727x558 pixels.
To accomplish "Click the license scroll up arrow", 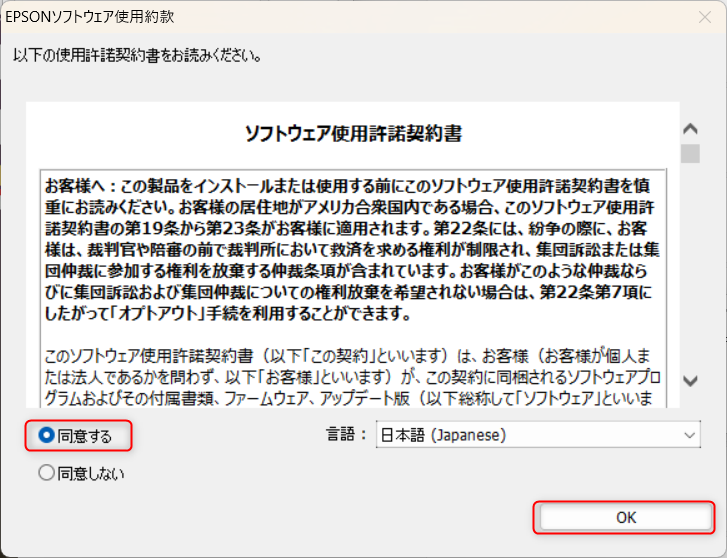I will coord(690,128).
